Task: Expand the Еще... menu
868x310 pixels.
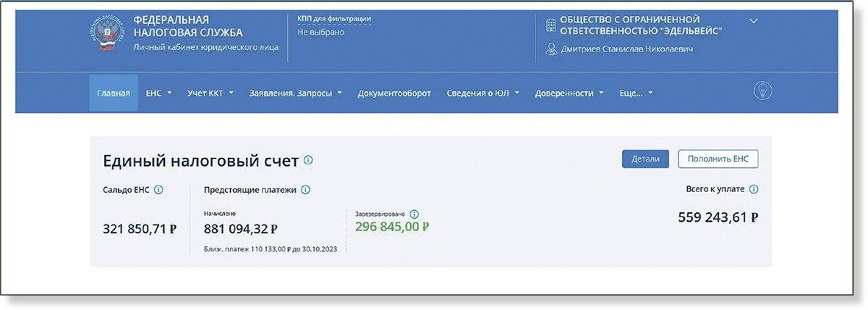Action: pyautogui.click(x=636, y=93)
